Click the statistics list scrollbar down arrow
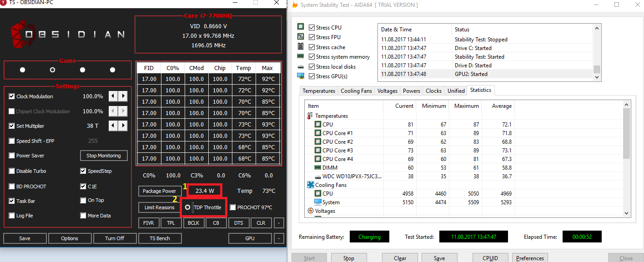644x262 pixels. [x=626, y=212]
